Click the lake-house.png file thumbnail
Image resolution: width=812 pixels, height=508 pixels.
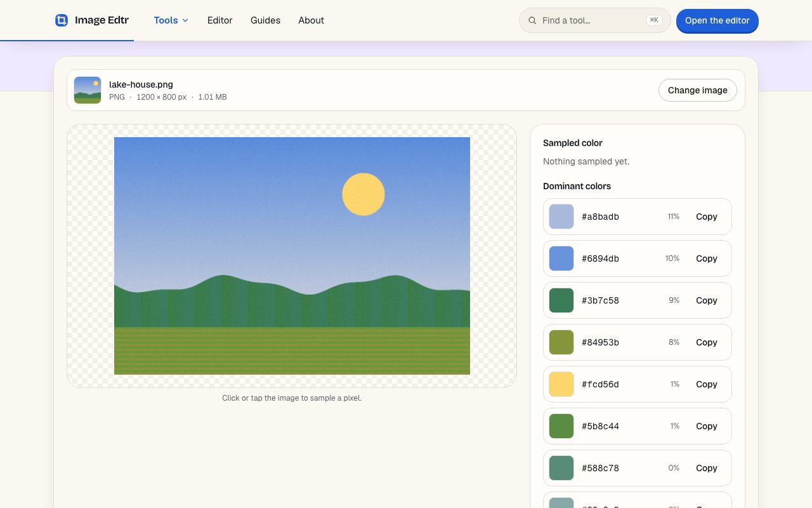pyautogui.click(x=88, y=90)
